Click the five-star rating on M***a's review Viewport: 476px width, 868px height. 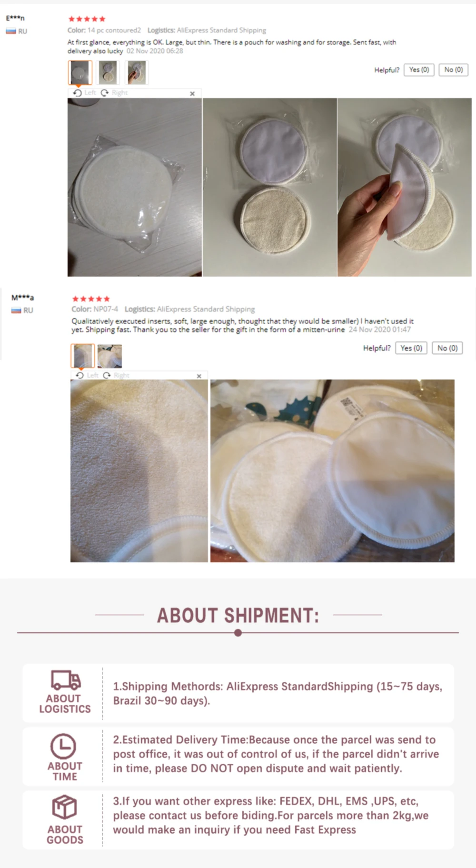coord(91,299)
